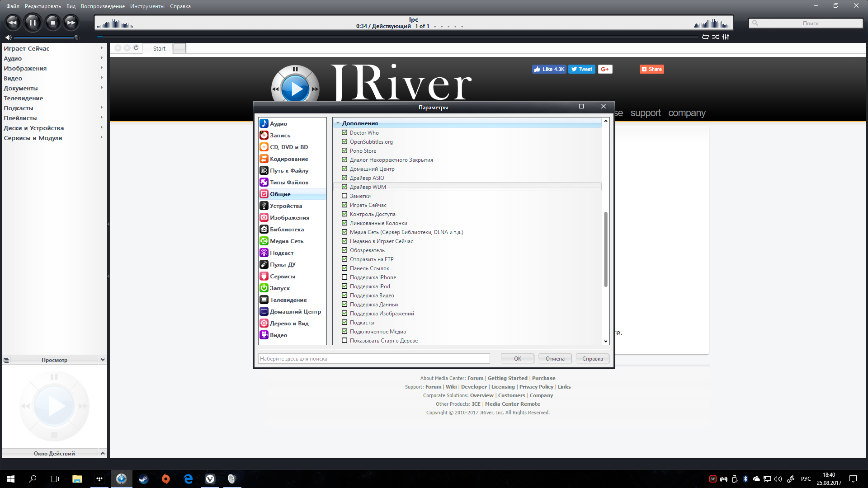Uncheck the Doctor Who checkbox
This screenshot has width=868, height=488.
344,132
